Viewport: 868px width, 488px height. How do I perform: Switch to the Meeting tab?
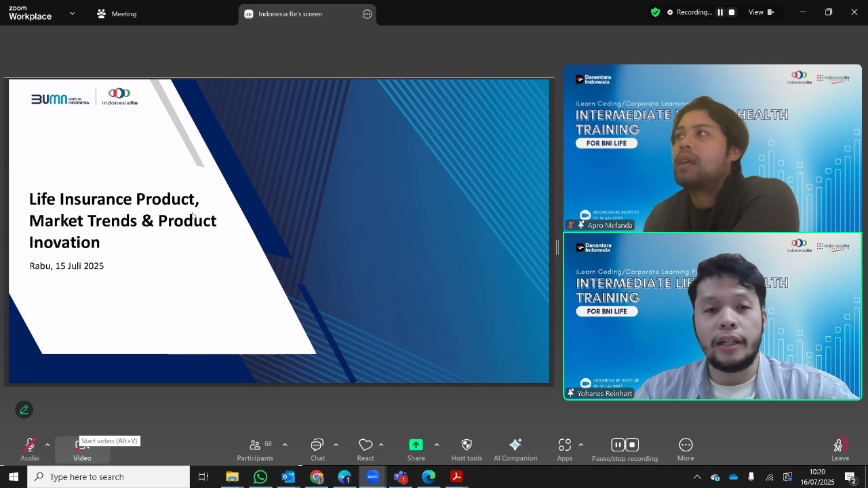coord(117,14)
